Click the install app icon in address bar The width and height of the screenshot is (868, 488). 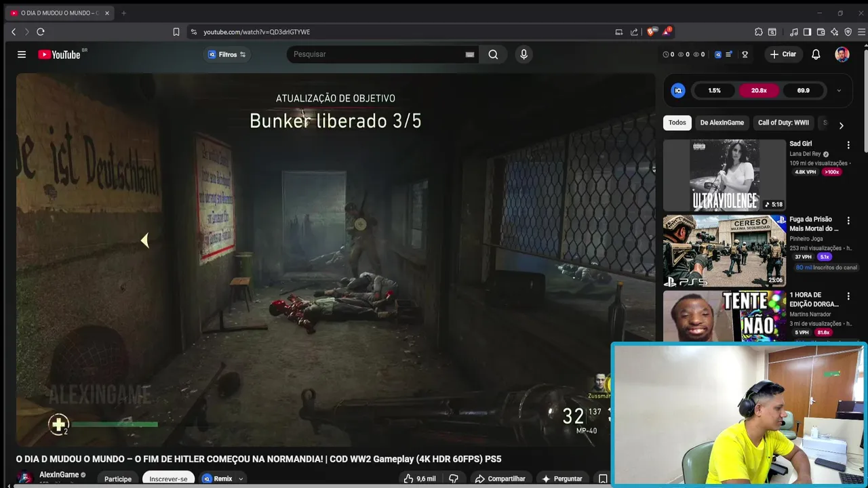[x=618, y=32]
